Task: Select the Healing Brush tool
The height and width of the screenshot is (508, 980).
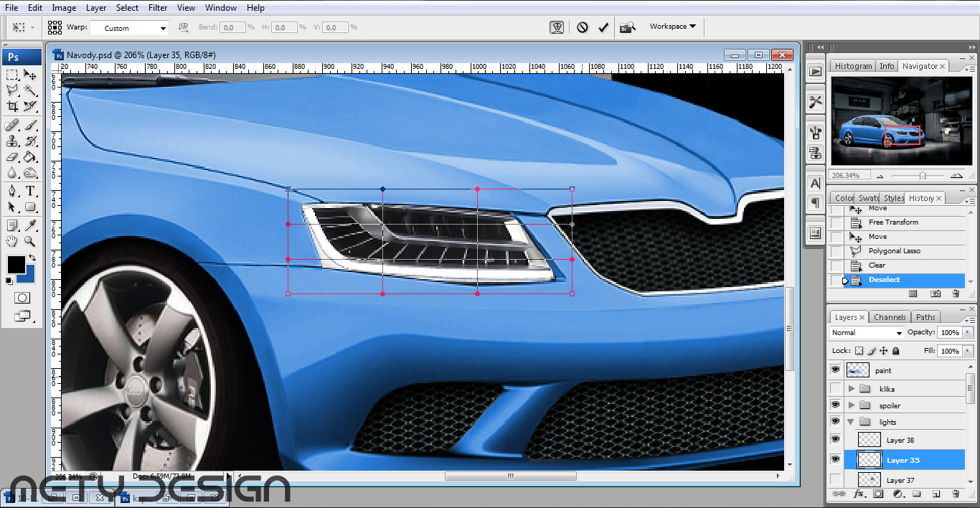Action: (12, 125)
